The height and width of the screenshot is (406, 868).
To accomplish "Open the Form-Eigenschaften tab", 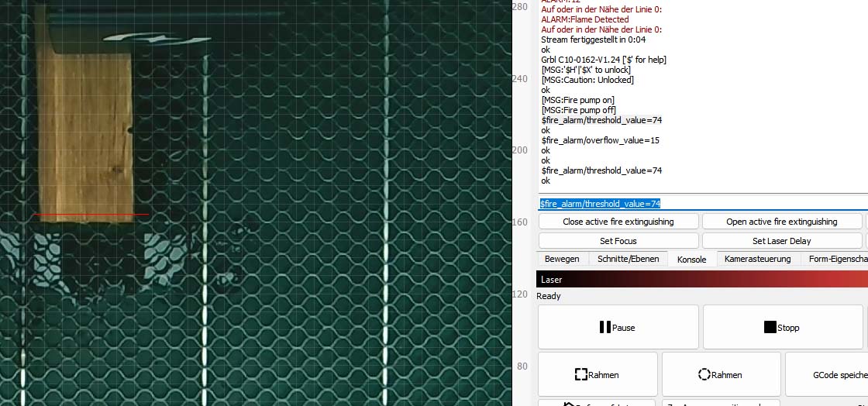I will [x=836, y=259].
